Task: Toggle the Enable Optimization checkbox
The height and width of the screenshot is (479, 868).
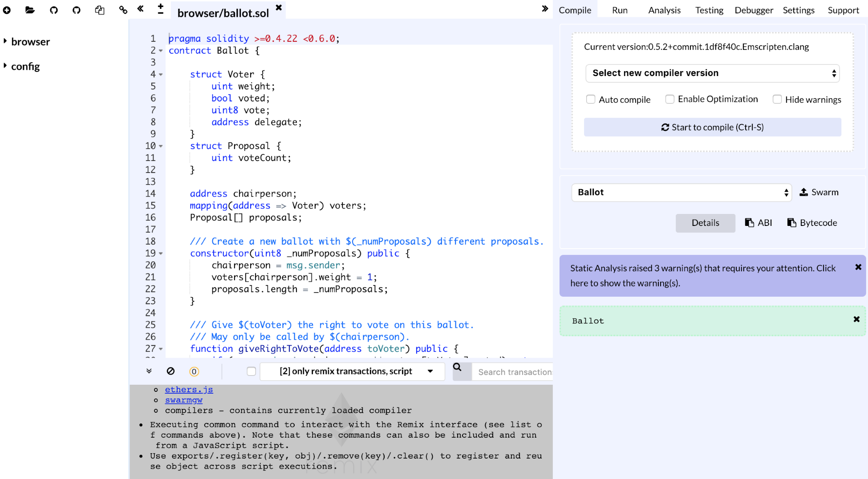Action: coord(670,99)
